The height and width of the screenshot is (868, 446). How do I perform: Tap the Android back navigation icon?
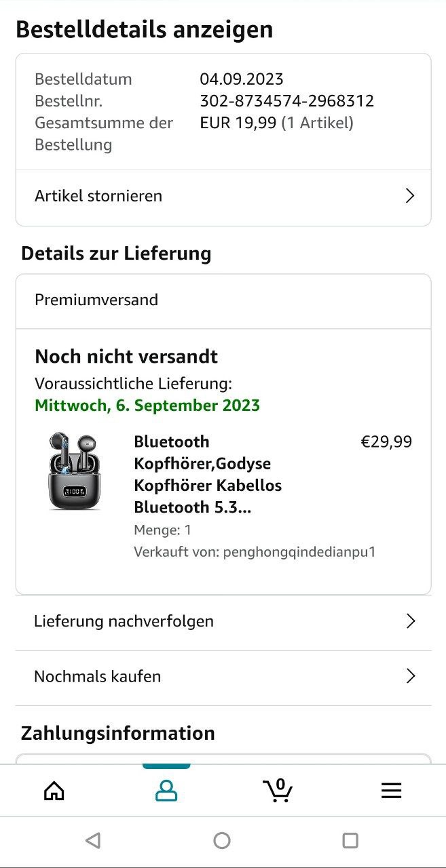93,841
